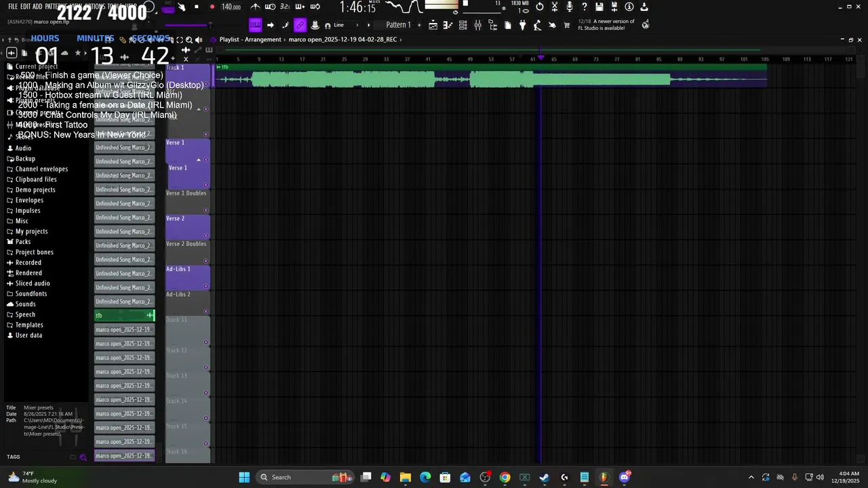Click the playlist zoom magnifier icon
Image resolution: width=868 pixels, height=488 pixels.
click(x=189, y=39)
